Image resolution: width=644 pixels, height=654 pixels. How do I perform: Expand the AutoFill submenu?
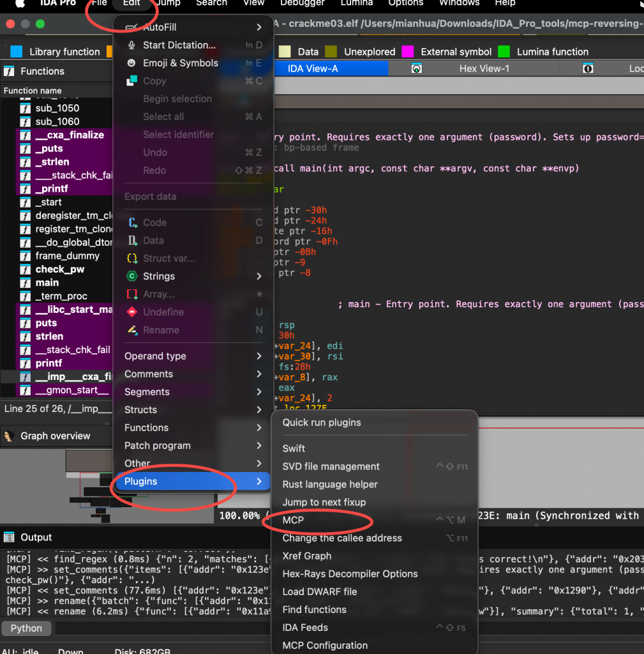(193, 27)
